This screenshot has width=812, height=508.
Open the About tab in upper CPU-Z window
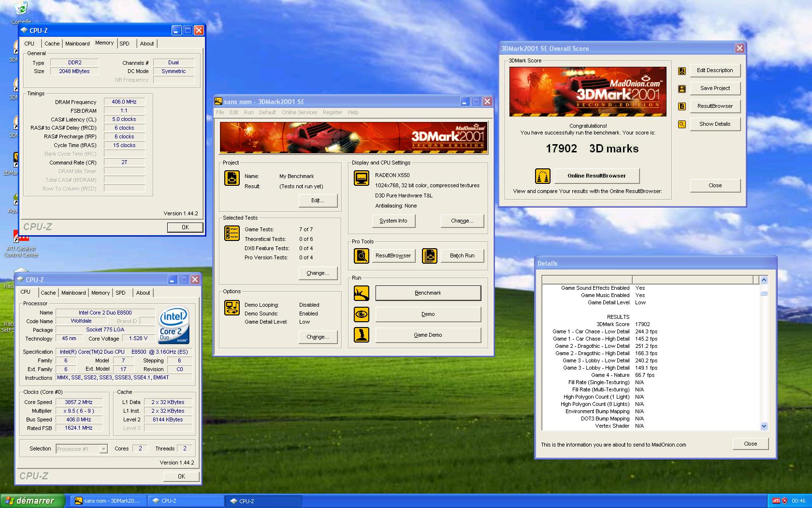point(147,44)
